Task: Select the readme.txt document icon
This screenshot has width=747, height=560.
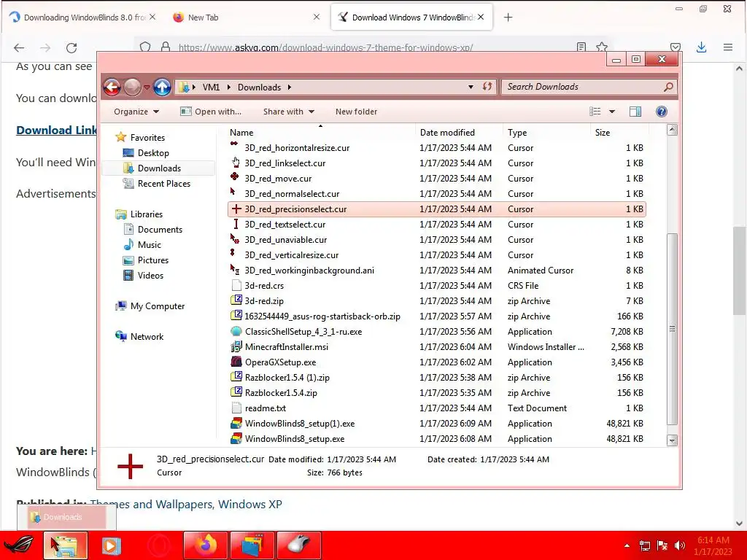Action: 236,408
